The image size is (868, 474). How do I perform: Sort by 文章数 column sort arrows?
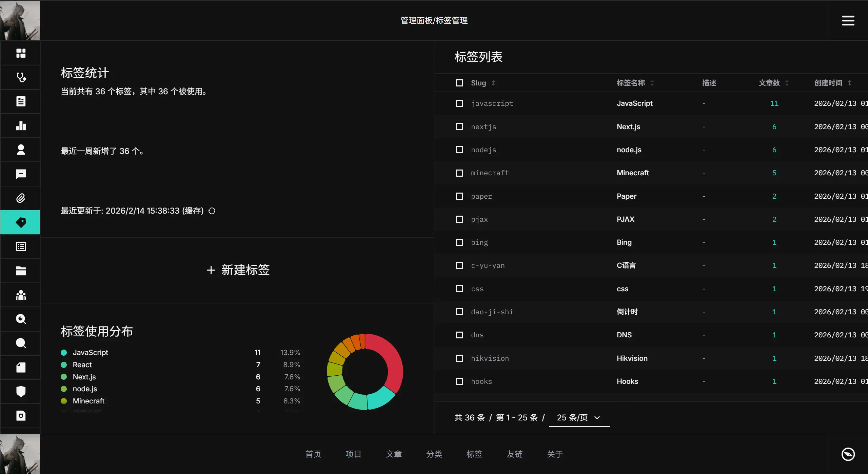787,83
